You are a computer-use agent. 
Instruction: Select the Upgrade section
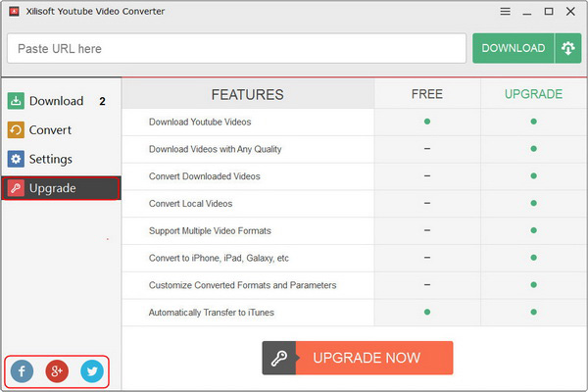(61, 188)
